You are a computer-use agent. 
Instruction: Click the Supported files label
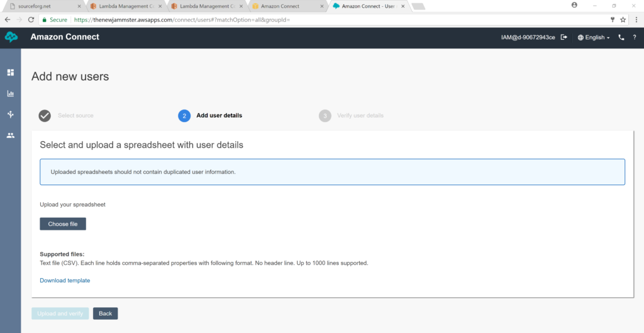[62, 254]
